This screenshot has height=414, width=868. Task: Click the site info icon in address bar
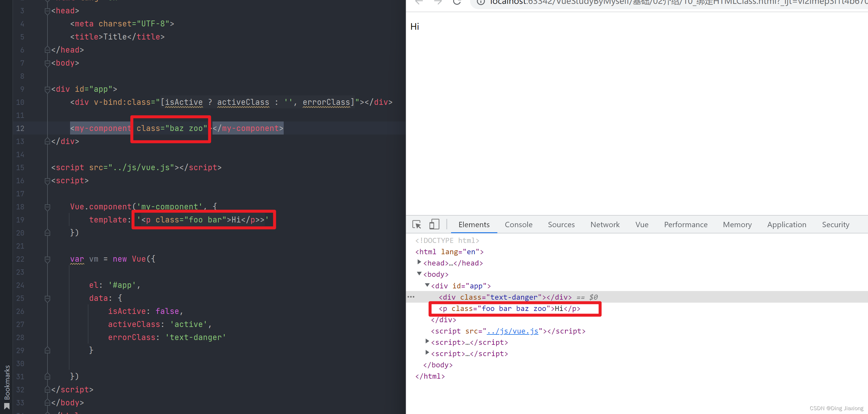coord(481,2)
